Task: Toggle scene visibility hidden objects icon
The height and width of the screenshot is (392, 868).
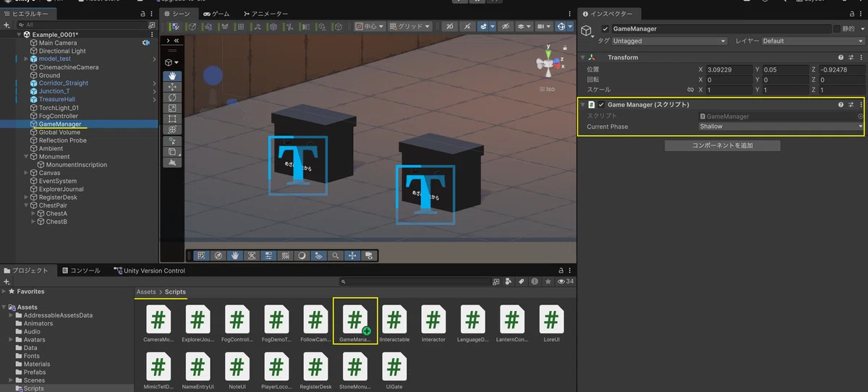Action: (x=506, y=27)
